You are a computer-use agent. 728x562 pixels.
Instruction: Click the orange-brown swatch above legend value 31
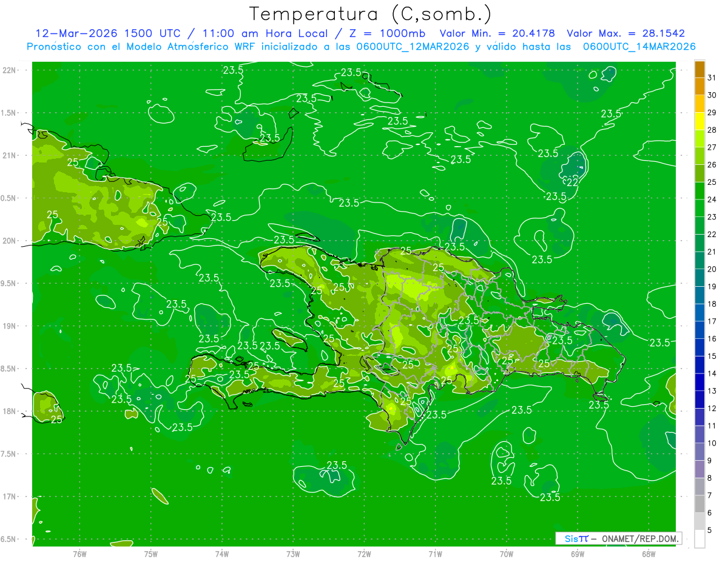pos(699,69)
